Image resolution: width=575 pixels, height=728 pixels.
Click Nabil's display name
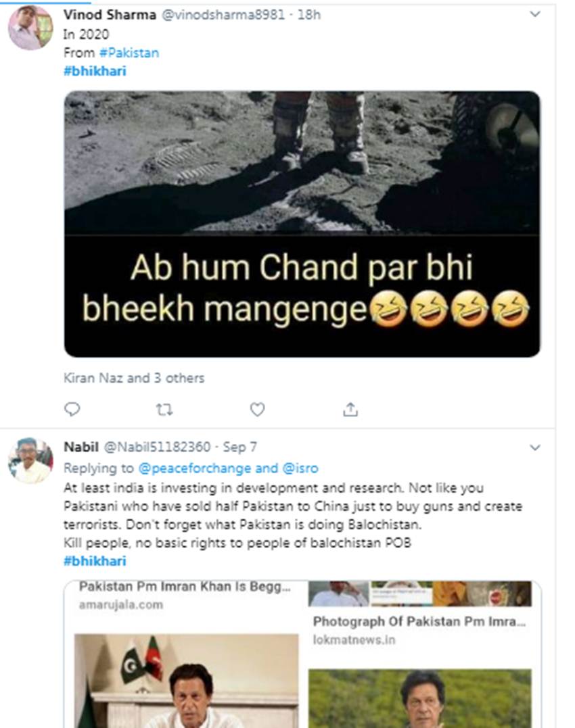click(80, 447)
